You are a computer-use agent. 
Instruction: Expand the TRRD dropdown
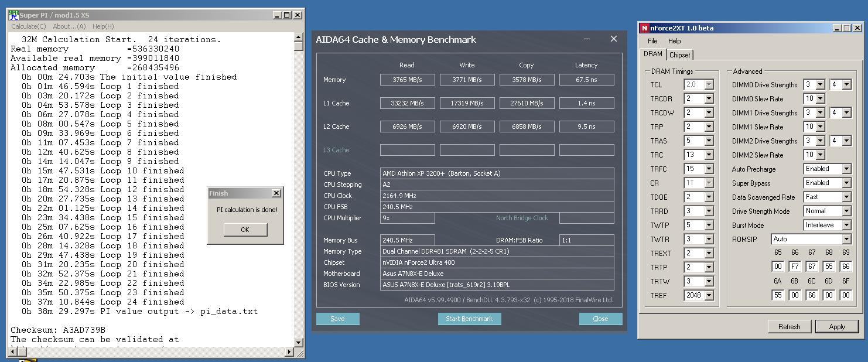point(709,211)
